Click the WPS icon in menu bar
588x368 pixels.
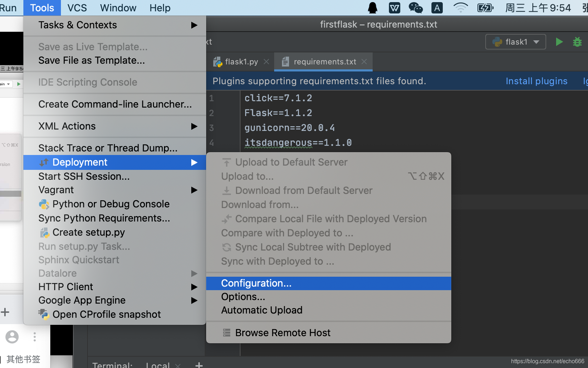[395, 8]
